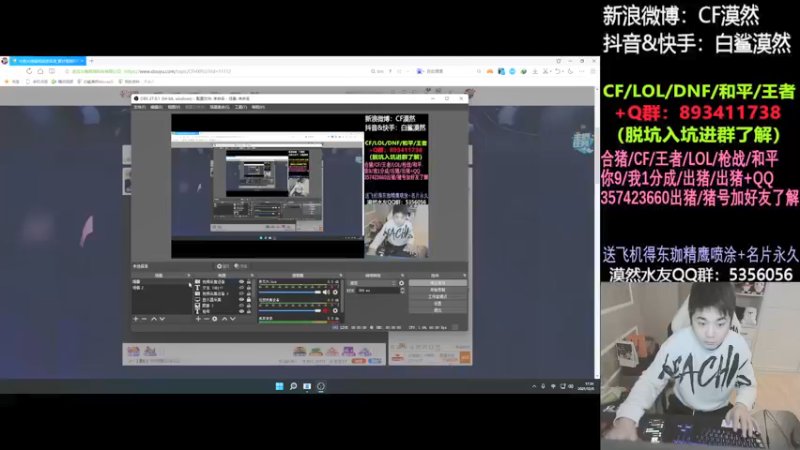Add a new source in OBS Sources panel

click(198, 318)
